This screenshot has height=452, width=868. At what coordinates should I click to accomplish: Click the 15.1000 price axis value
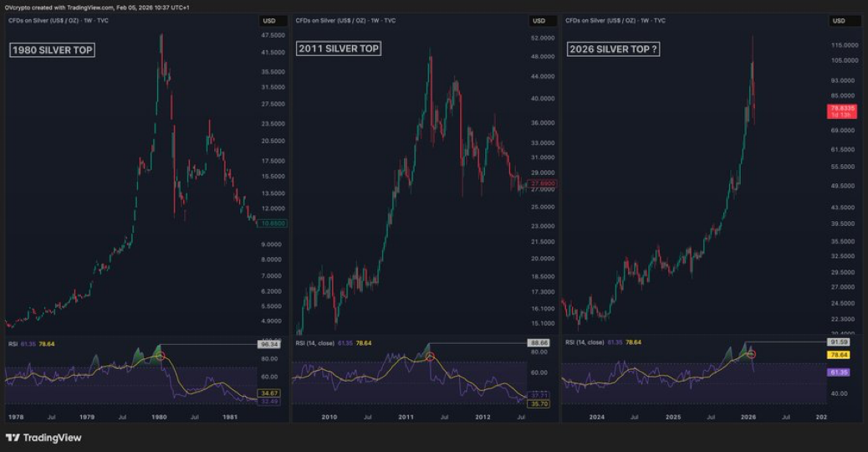pyautogui.click(x=543, y=323)
